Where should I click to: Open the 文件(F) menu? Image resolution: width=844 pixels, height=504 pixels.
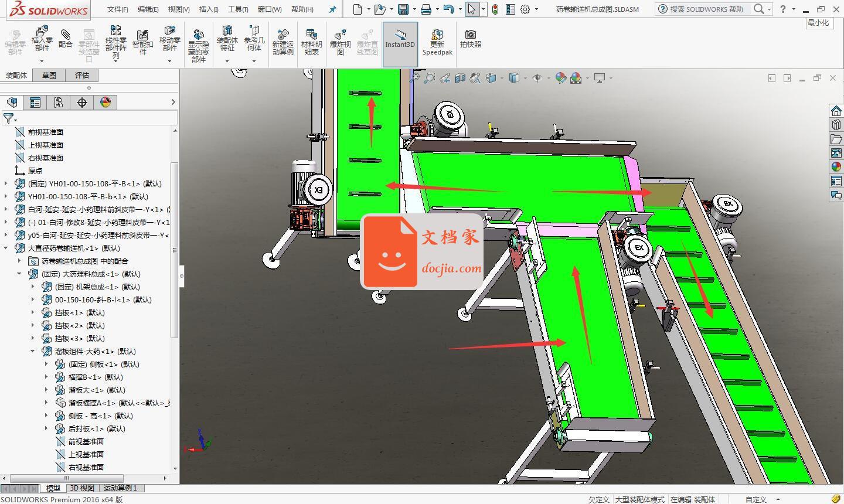click(x=117, y=9)
